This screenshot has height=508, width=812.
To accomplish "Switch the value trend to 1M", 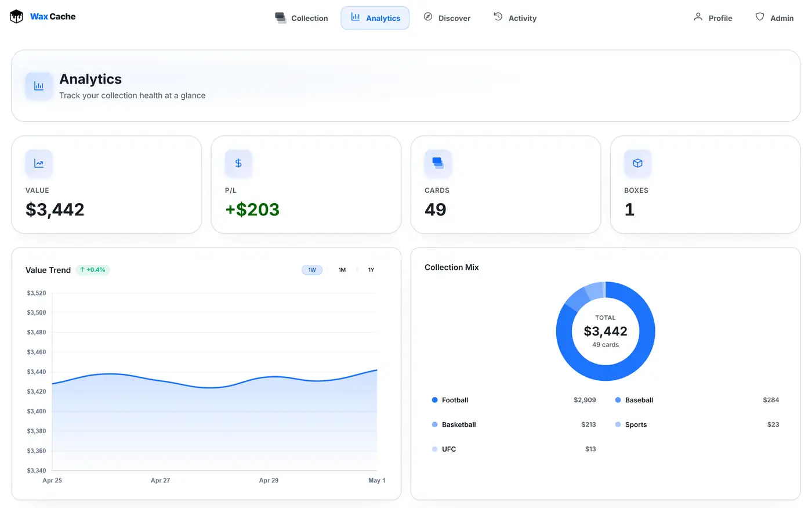I will tap(342, 270).
